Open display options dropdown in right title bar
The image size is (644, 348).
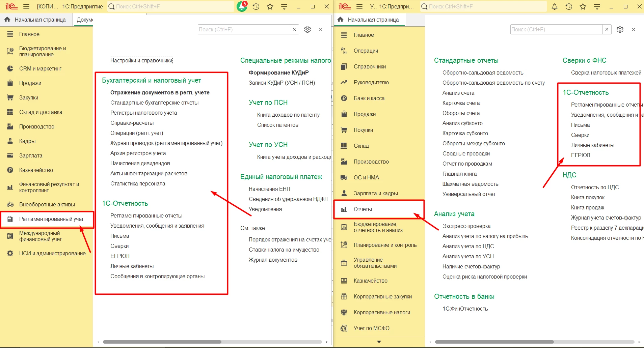597,6
